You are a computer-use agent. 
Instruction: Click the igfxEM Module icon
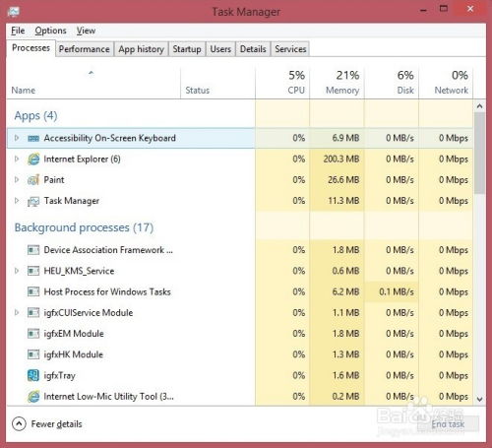tap(33, 334)
